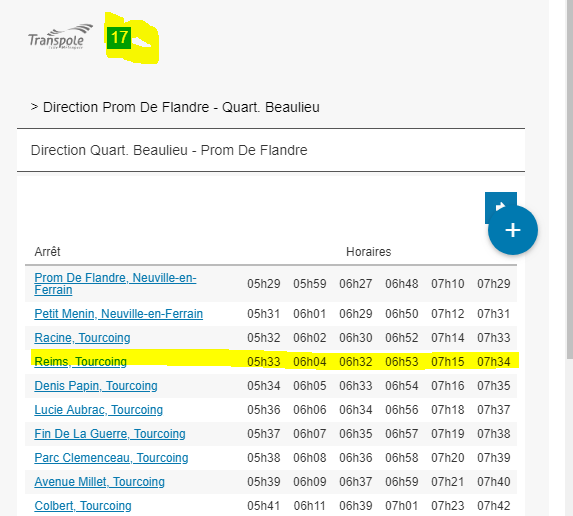Click the Horaires column header
This screenshot has height=516, width=573.
pyautogui.click(x=368, y=252)
